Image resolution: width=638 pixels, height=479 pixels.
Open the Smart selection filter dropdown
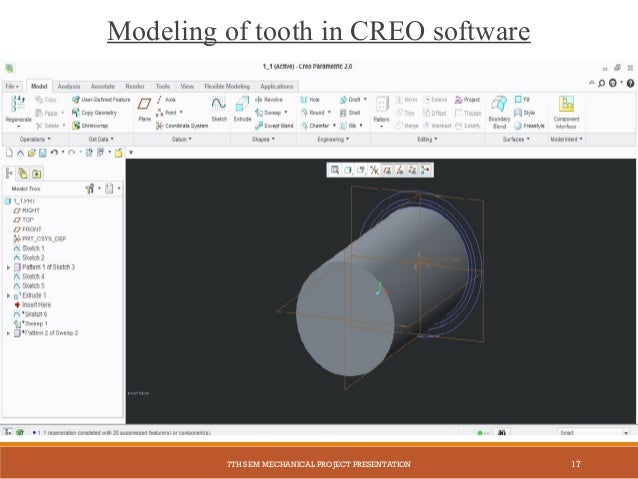tap(626, 433)
